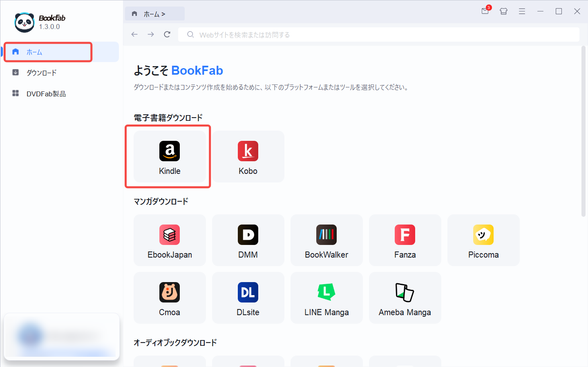The height and width of the screenshot is (367, 588).
Task: Minimize the BookFab window
Action: (540, 11)
